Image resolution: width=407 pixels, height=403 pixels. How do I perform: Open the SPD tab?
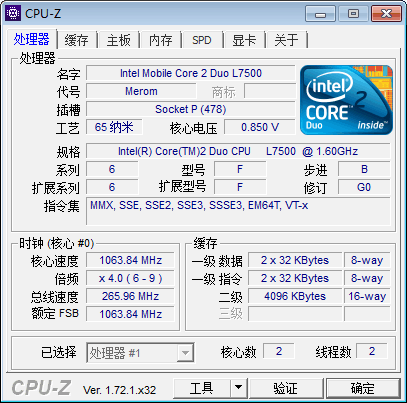point(202,40)
